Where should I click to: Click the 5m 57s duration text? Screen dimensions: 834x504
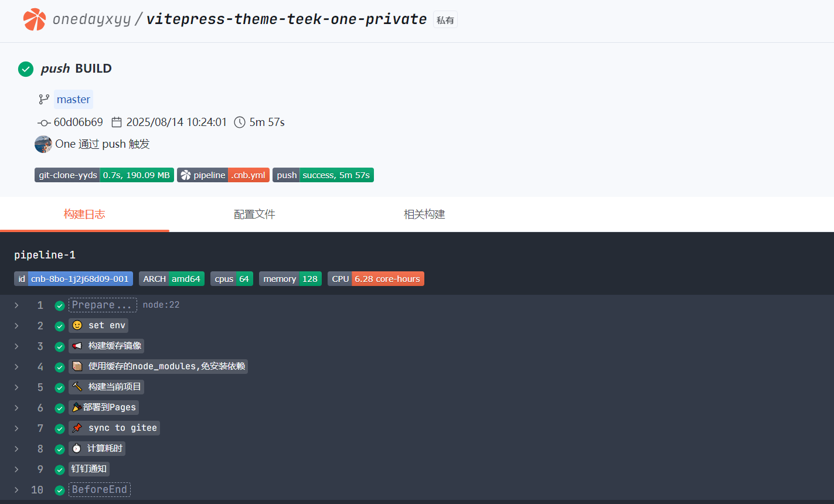click(x=267, y=122)
